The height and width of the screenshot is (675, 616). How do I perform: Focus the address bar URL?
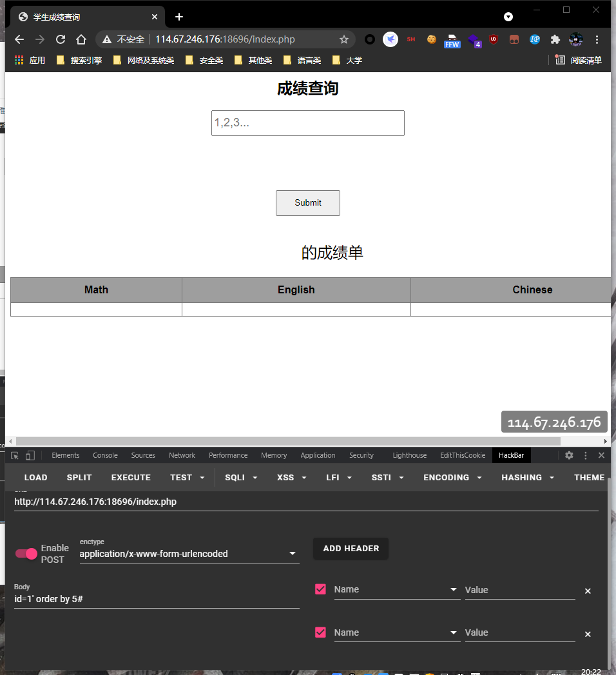pos(225,39)
